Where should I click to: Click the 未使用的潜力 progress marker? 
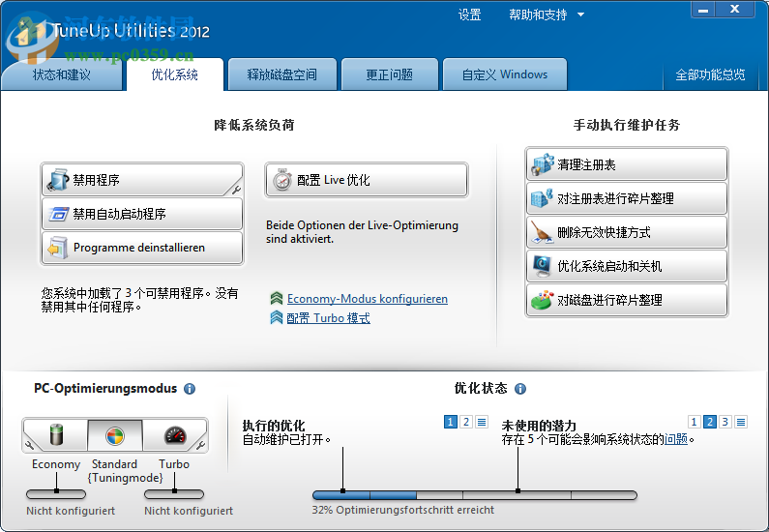[518, 490]
